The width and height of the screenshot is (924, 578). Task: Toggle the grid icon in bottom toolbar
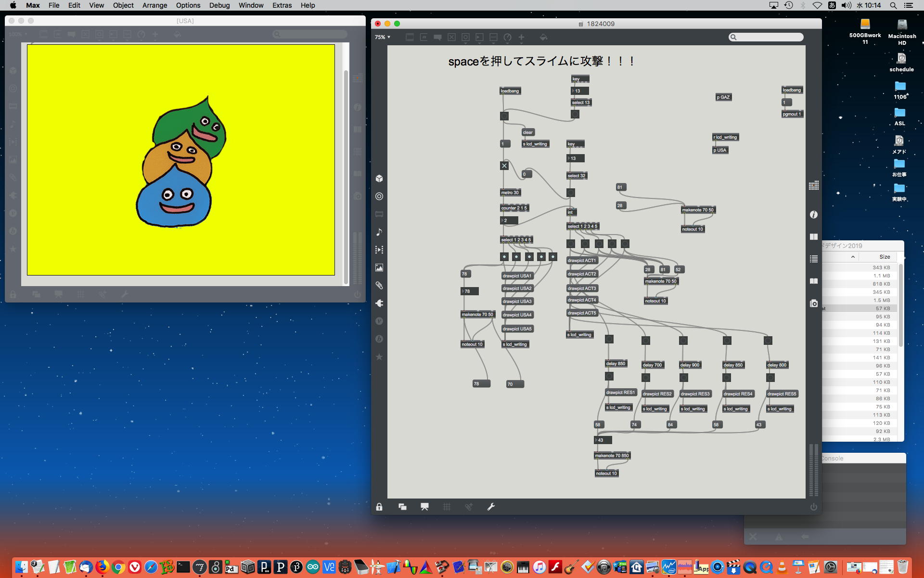(447, 507)
